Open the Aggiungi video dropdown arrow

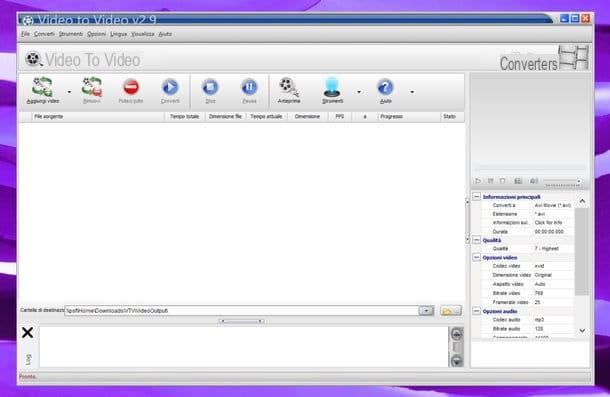point(69,92)
